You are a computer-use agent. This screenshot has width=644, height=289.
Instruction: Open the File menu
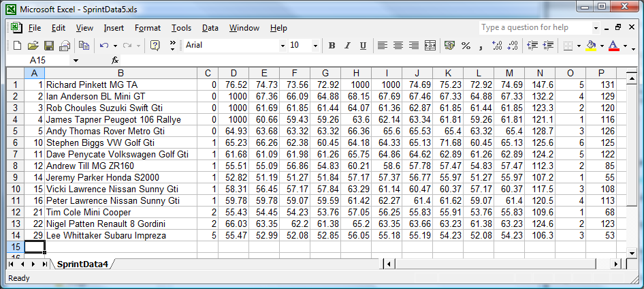click(x=35, y=28)
